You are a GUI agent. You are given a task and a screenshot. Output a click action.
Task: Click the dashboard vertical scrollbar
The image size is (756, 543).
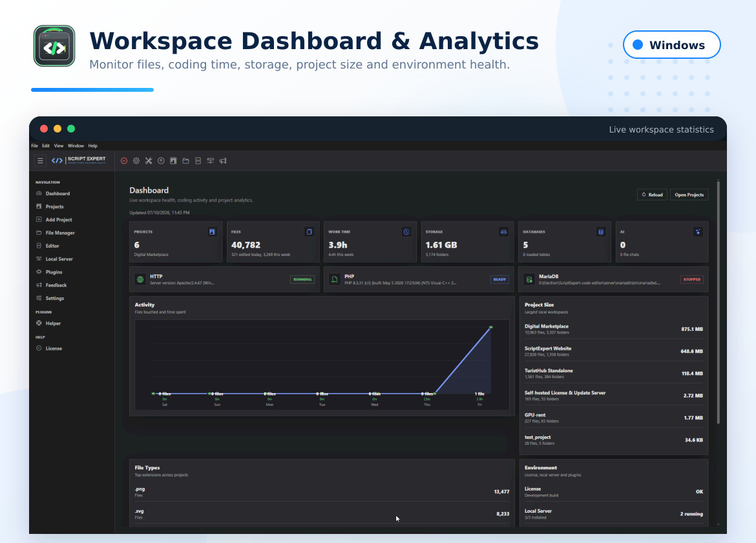(x=719, y=302)
